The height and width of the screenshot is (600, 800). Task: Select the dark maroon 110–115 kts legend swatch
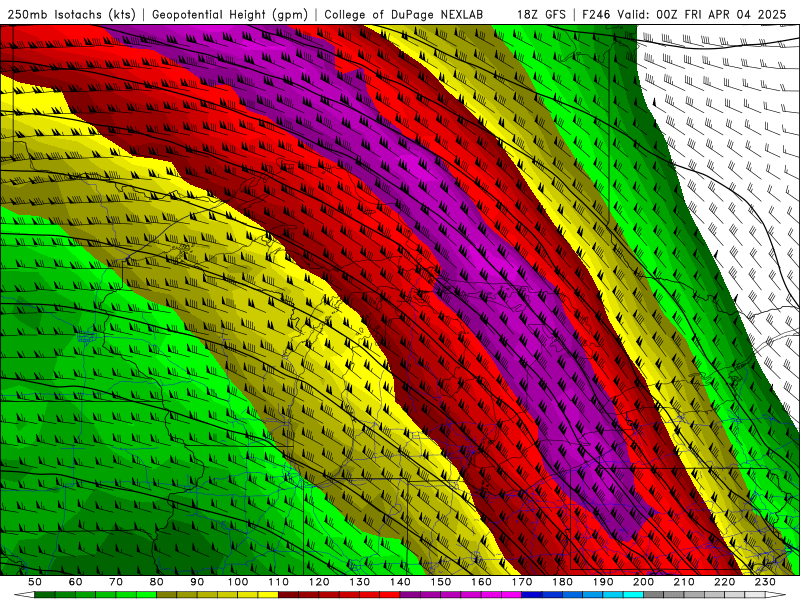click(x=288, y=594)
